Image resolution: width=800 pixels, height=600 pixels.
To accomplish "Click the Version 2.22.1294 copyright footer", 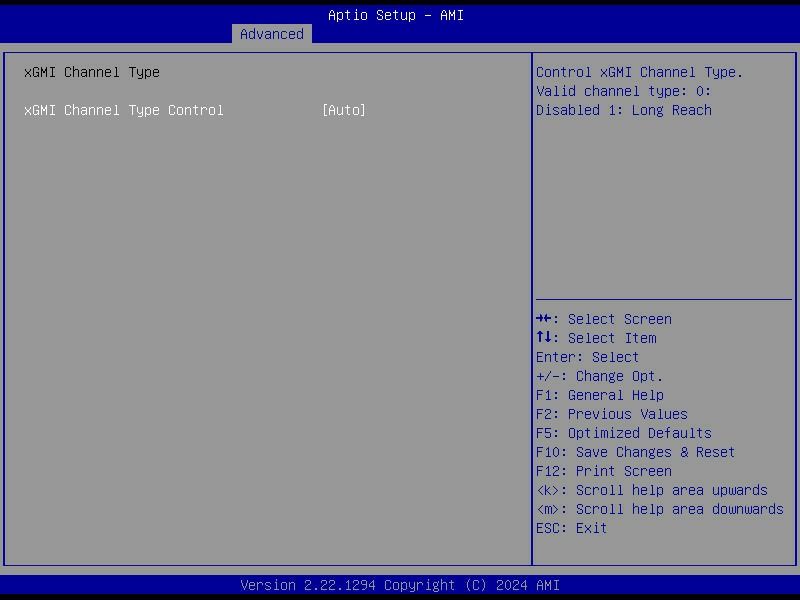I will [400, 585].
